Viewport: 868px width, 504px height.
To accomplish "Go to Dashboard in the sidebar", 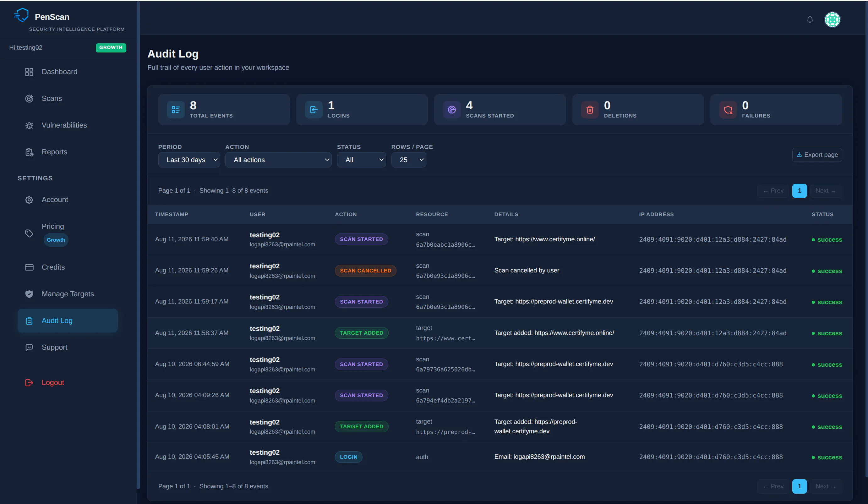I will (x=68, y=72).
